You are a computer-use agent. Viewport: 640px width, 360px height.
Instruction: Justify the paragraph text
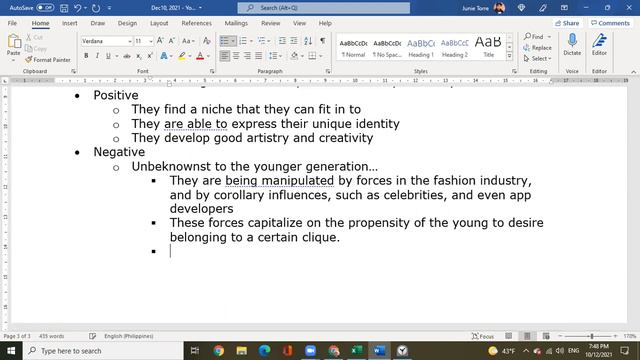[259, 56]
